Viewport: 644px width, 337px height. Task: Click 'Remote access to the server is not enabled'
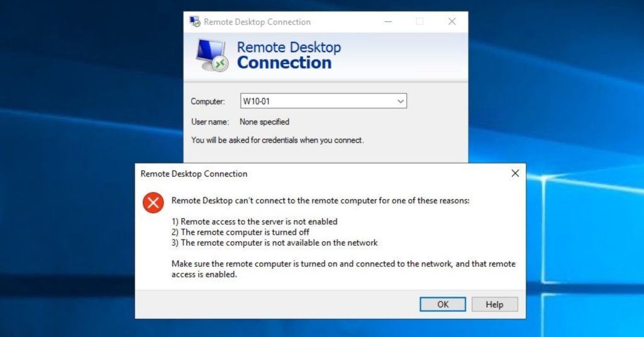tap(255, 222)
